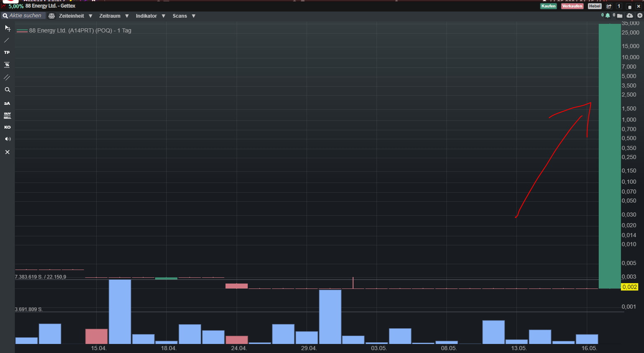Click the Aktie suchen search field

[25, 16]
